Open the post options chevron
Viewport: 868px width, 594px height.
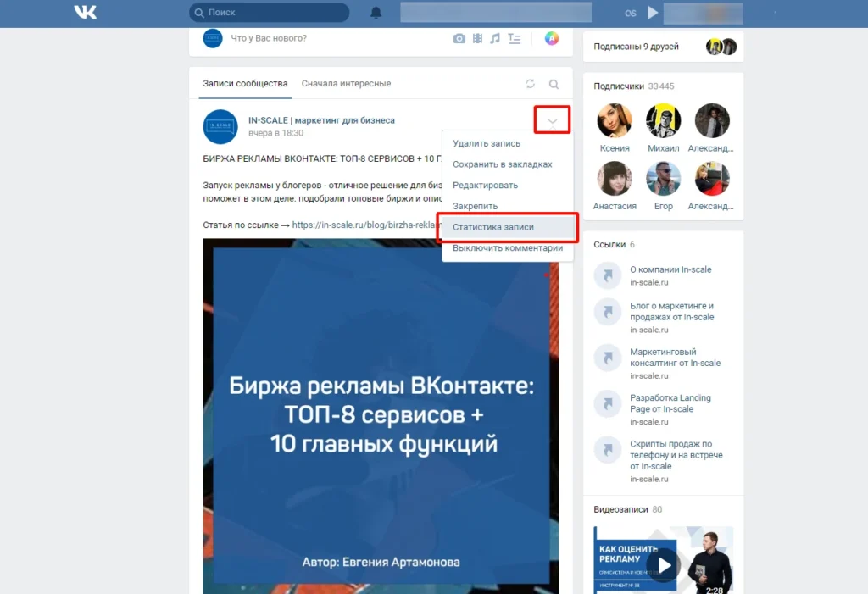[552, 120]
